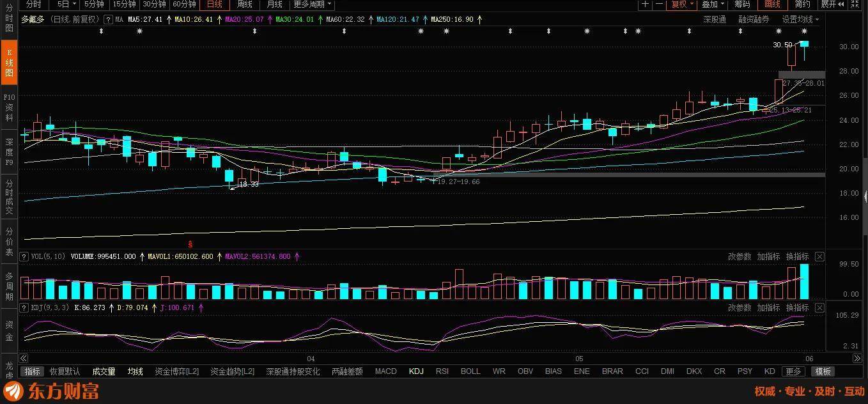This screenshot has height=404, width=868.
Task: Click 恢复默认 in the bottom bar
Action: [65, 371]
